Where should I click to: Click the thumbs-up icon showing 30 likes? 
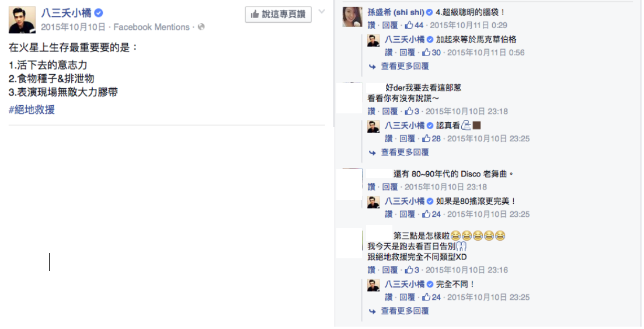point(426,52)
